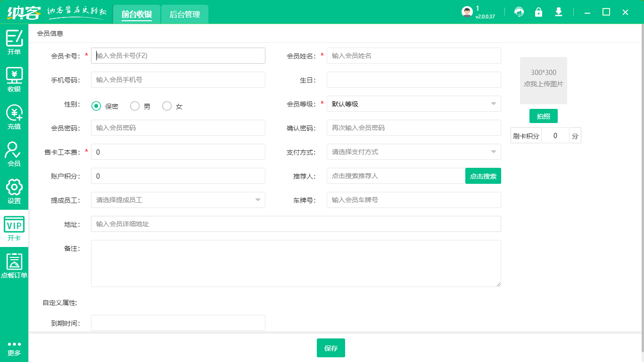Click the 更多 more icon at sidebar bottom

[14, 349]
